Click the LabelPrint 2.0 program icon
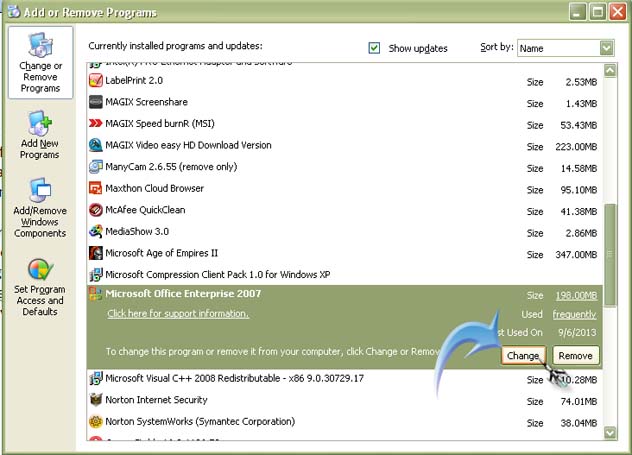Image resolution: width=632 pixels, height=455 pixels. tap(96, 80)
